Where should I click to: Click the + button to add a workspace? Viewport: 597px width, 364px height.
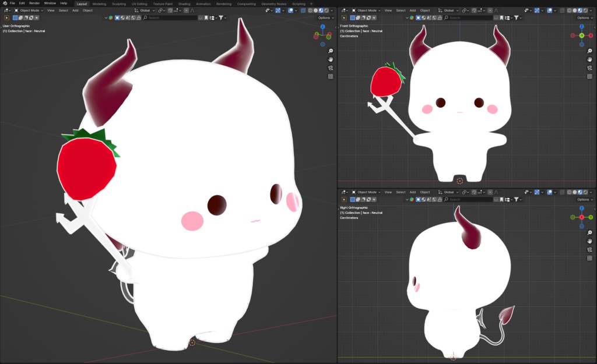click(x=310, y=3)
